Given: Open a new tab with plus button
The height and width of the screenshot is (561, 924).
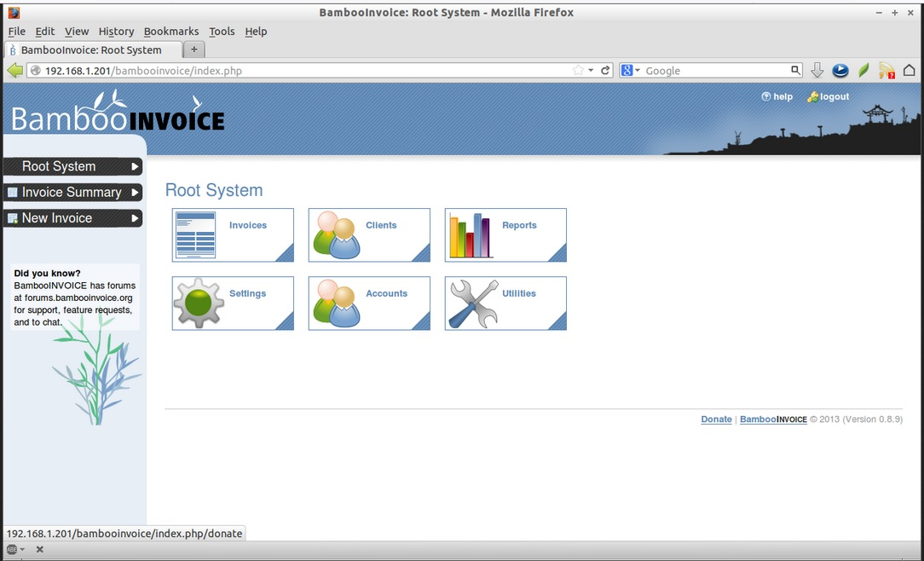Looking at the screenshot, I should click(x=193, y=49).
